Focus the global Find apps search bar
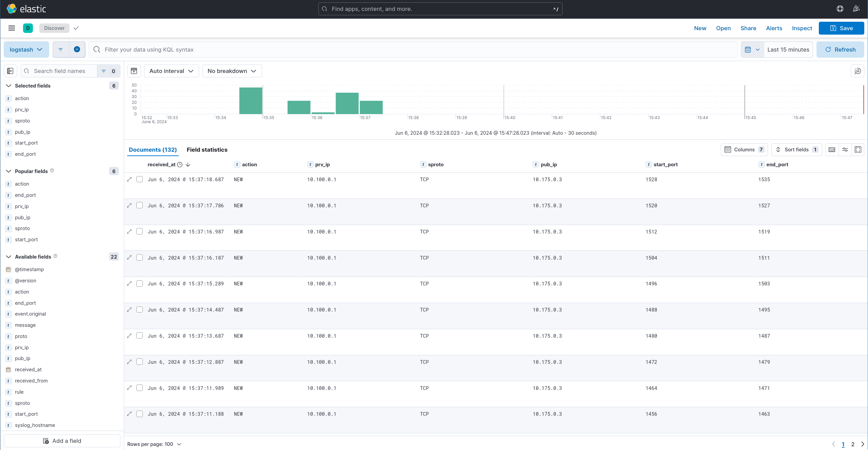This screenshot has height=450, width=868. [x=440, y=9]
